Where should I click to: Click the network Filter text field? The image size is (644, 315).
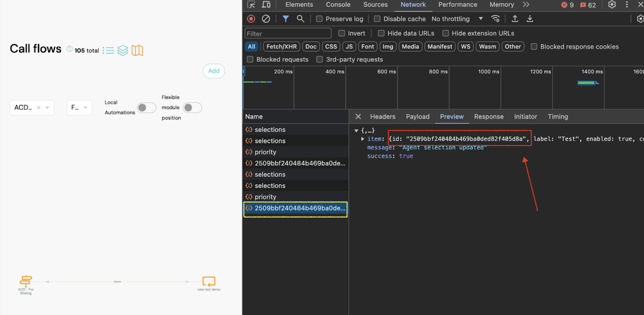(288, 34)
